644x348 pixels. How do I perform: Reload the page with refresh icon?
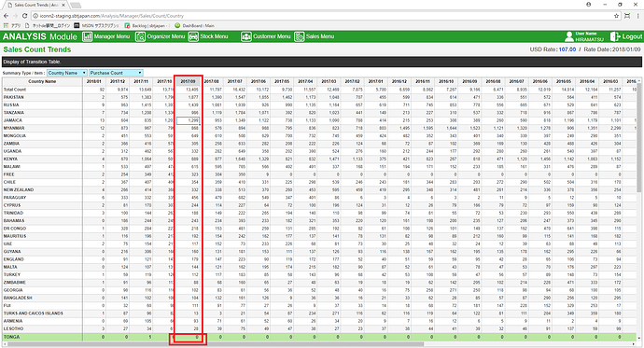pyautogui.click(x=24, y=16)
